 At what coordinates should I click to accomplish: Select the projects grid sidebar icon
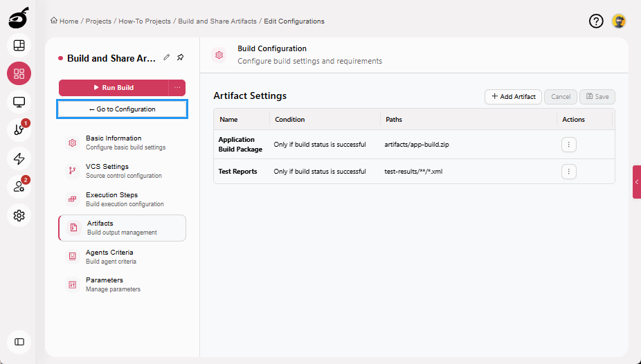point(19,73)
